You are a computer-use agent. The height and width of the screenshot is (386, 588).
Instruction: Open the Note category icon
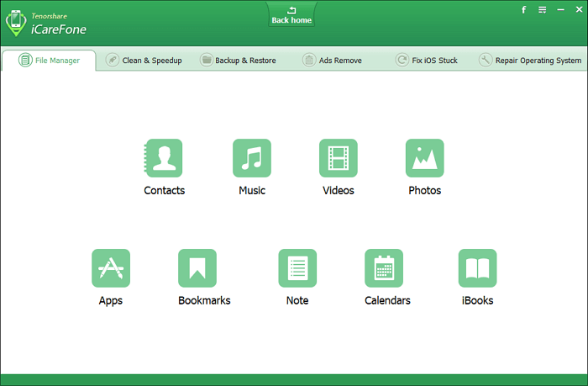[x=297, y=268]
